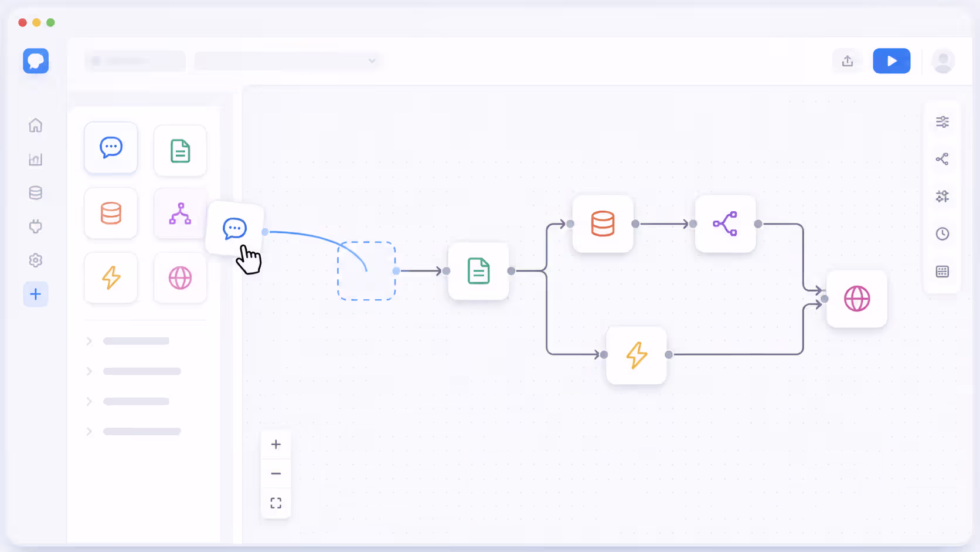Select the purple branch node on canvas
Screen dimensions: 980x552
(x=725, y=223)
